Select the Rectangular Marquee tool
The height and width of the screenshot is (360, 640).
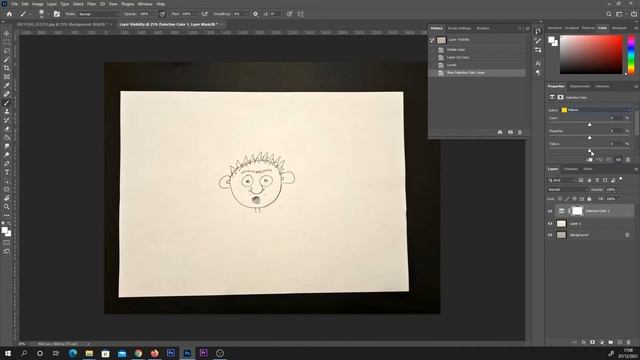[x=7, y=42]
